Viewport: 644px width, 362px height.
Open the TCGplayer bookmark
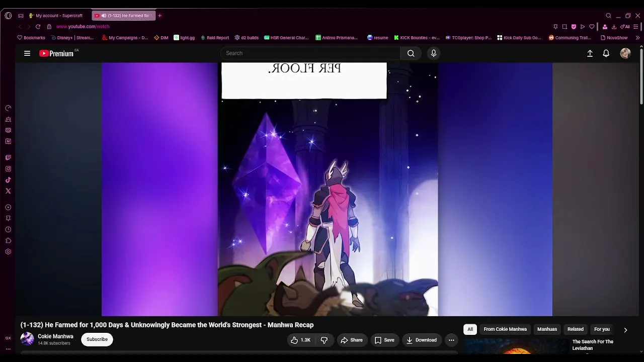point(468,38)
